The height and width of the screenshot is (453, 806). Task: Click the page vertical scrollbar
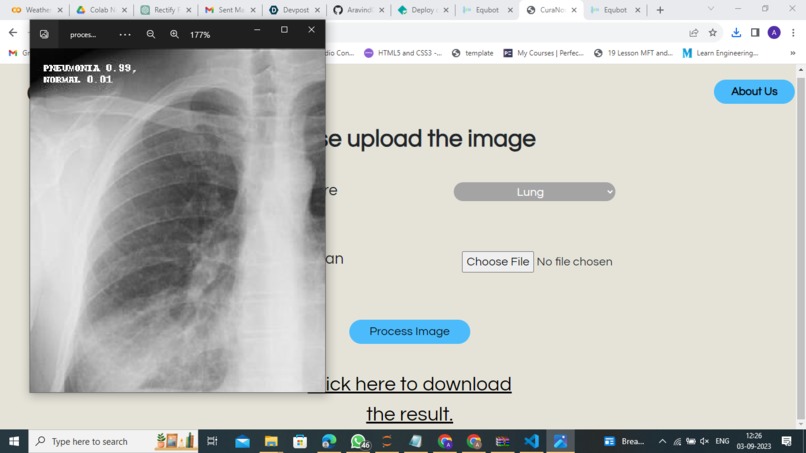[800, 247]
